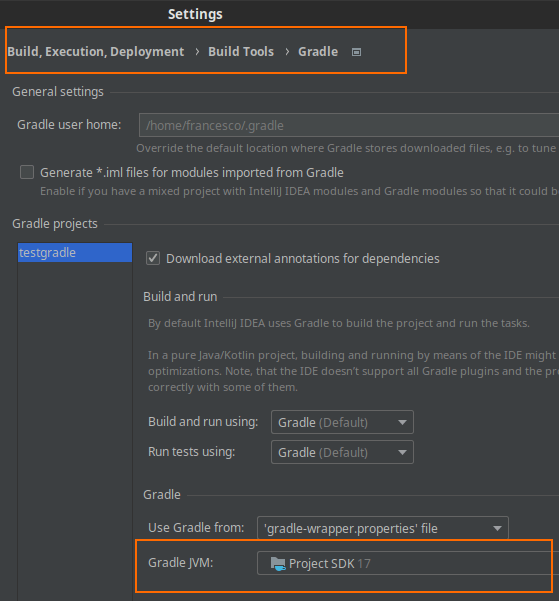The height and width of the screenshot is (601, 559).
Task: Click Build, Execution, Deployment breadcrumb
Action: click(x=95, y=52)
